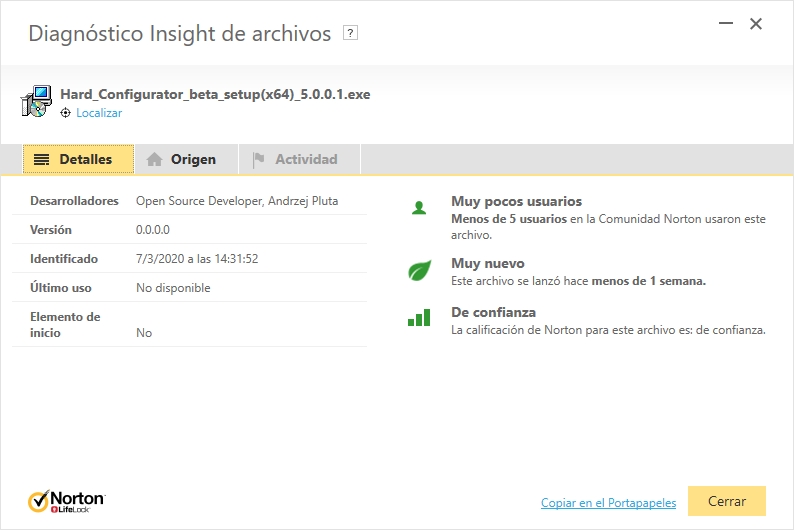Click the Elemento de inicio value No

[x=144, y=333]
